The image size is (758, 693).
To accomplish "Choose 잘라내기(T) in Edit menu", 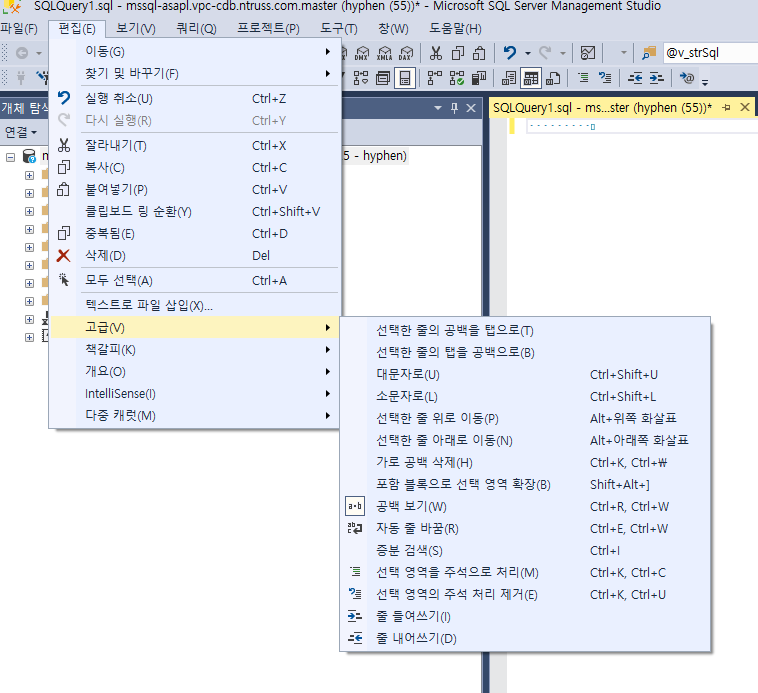I will (x=195, y=145).
